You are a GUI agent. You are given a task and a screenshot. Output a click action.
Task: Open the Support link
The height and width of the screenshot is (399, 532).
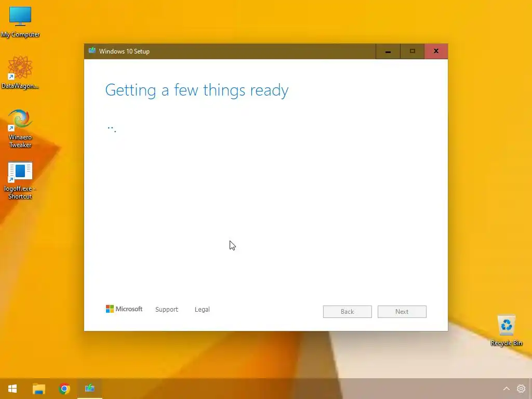(167, 310)
